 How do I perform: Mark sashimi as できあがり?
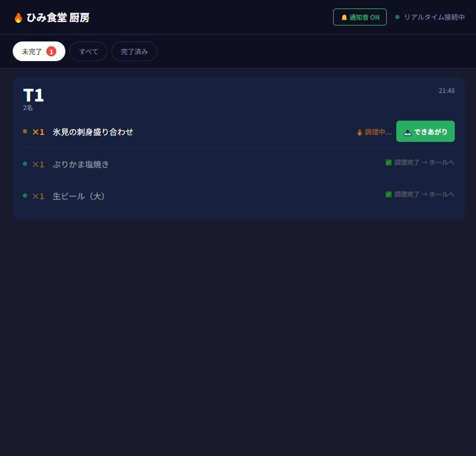click(426, 131)
